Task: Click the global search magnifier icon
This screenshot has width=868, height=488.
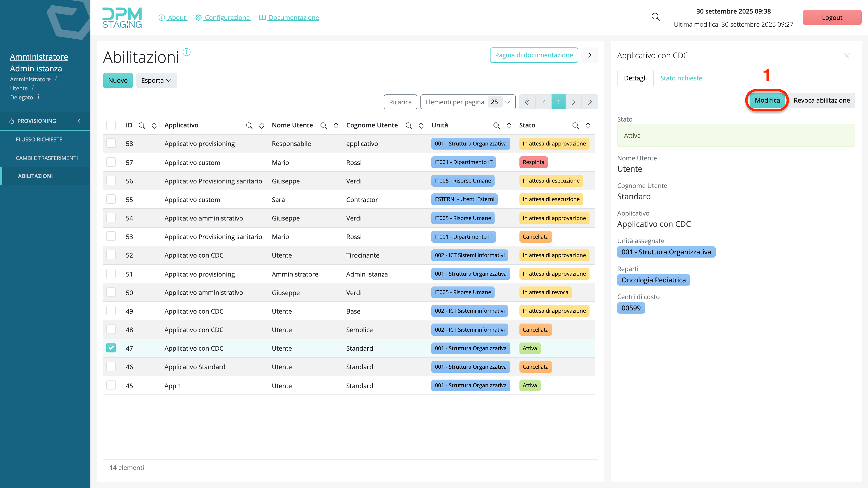Action: point(655,17)
